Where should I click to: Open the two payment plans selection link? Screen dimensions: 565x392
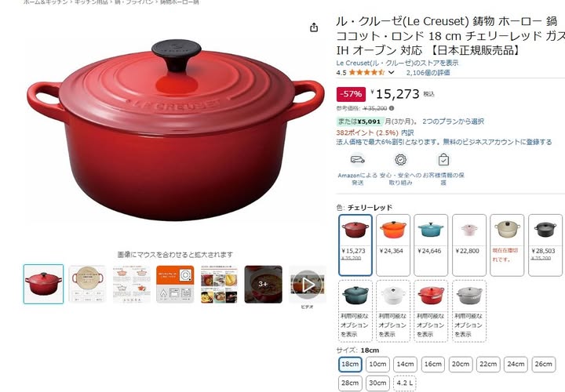(x=453, y=122)
